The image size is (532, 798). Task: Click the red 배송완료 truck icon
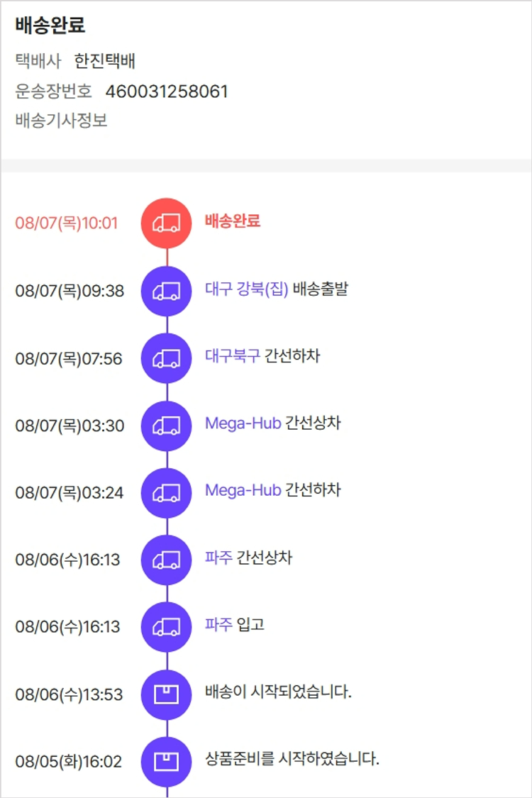tap(167, 223)
